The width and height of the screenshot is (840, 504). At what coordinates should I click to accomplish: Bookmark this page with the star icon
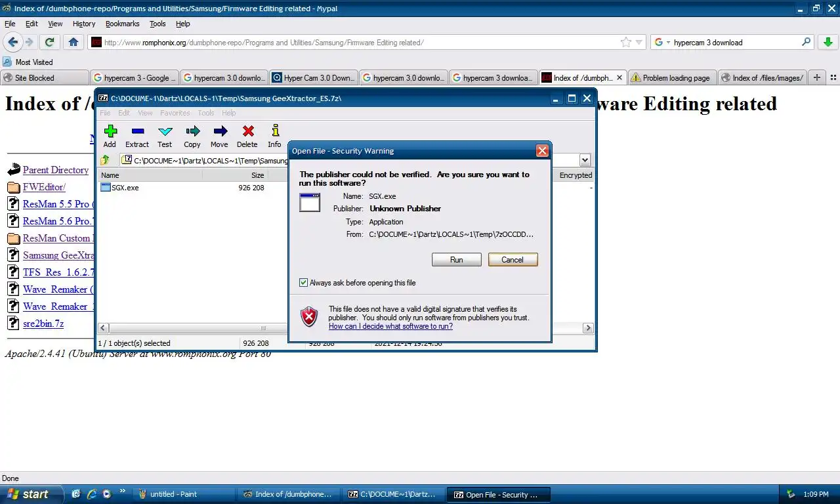click(626, 42)
